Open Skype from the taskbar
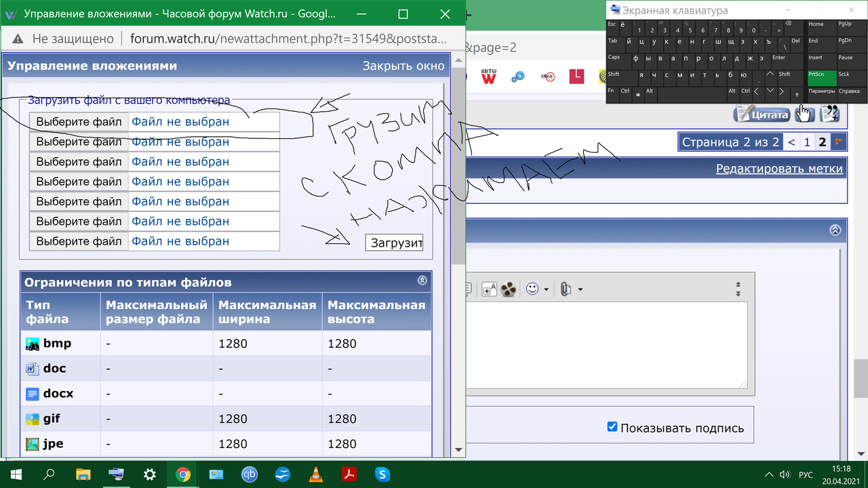This screenshot has width=868, height=488. (x=382, y=474)
